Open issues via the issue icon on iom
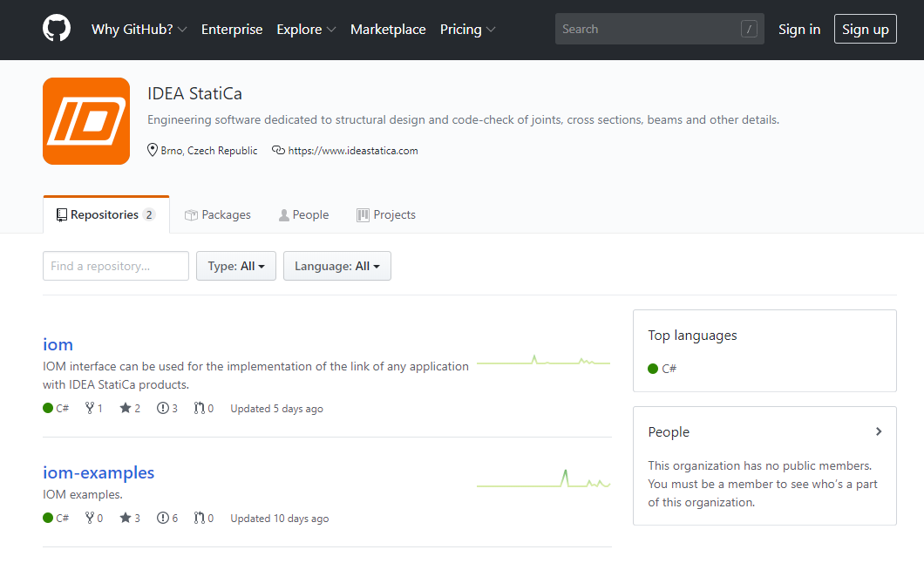924x570 pixels. tap(161, 407)
